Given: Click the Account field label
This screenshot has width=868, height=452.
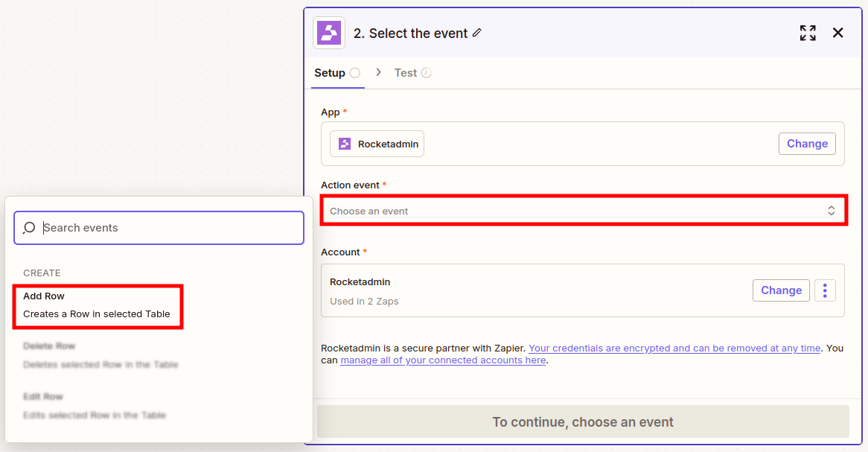Looking at the screenshot, I should pos(340,252).
